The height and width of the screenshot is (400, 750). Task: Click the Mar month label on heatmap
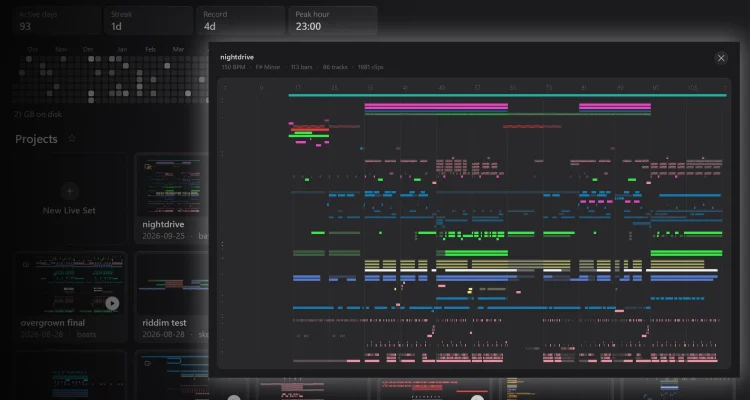pyautogui.click(x=178, y=49)
